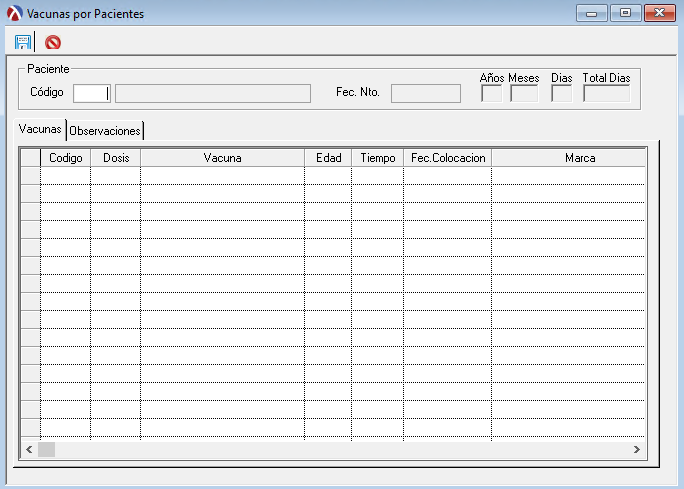Select the Vacunas tab
The image size is (684, 489).
(40, 130)
